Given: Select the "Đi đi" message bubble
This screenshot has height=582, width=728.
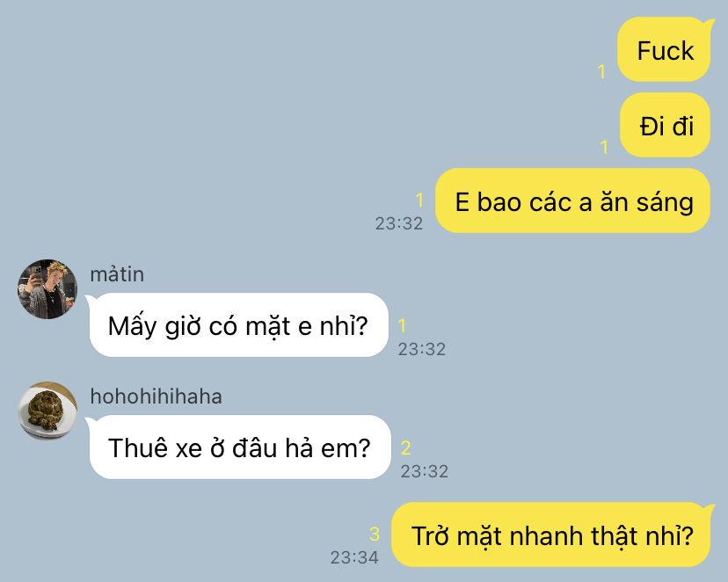Looking at the screenshot, I should [666, 126].
